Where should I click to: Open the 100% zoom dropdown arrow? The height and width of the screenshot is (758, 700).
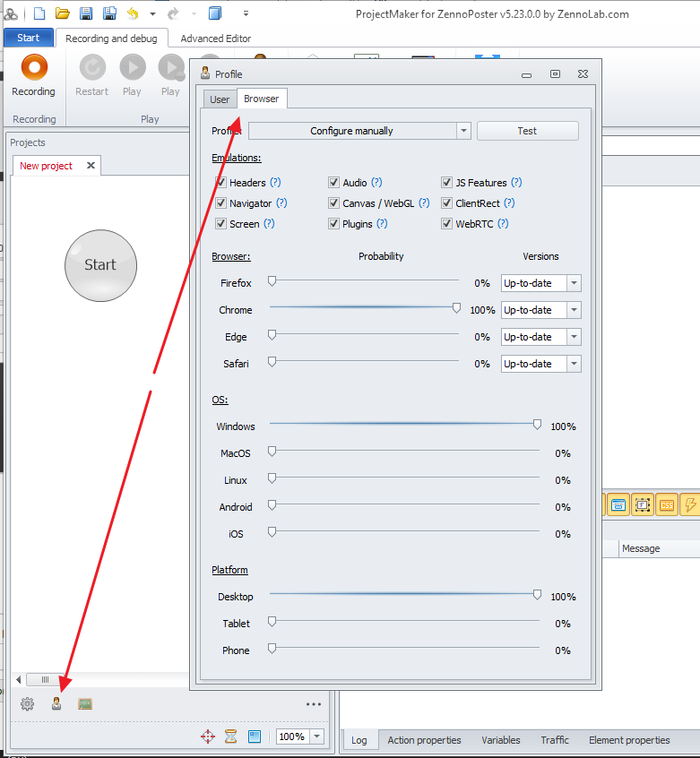tap(317, 736)
